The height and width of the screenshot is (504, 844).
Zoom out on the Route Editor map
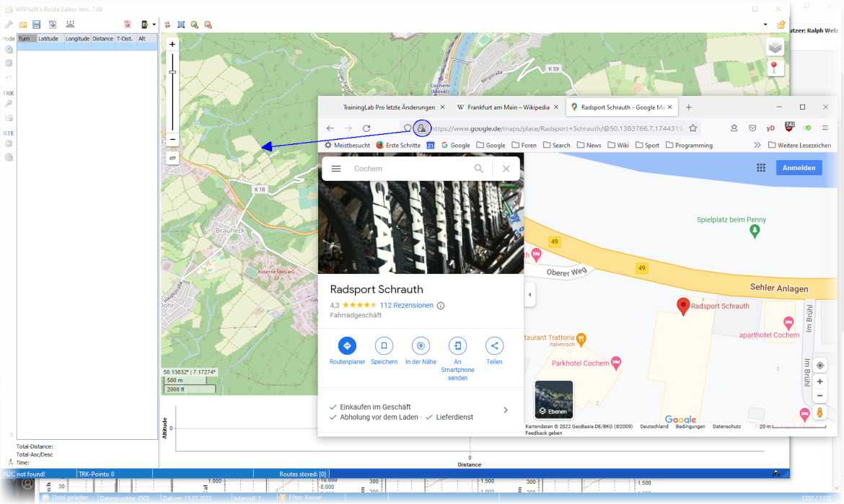coord(172,140)
